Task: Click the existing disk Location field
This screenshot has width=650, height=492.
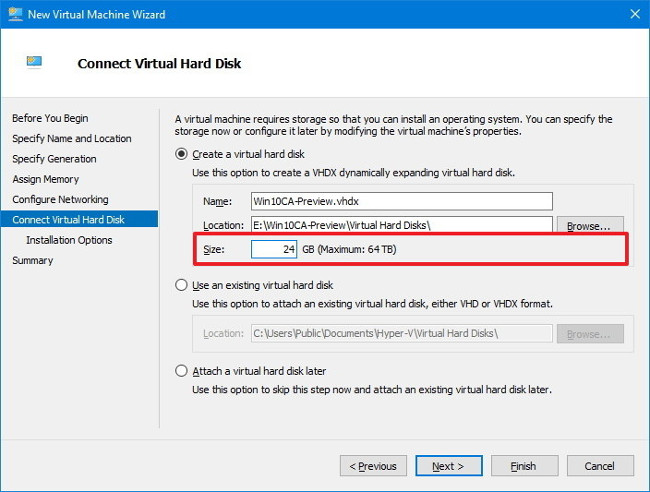Action: (402, 333)
